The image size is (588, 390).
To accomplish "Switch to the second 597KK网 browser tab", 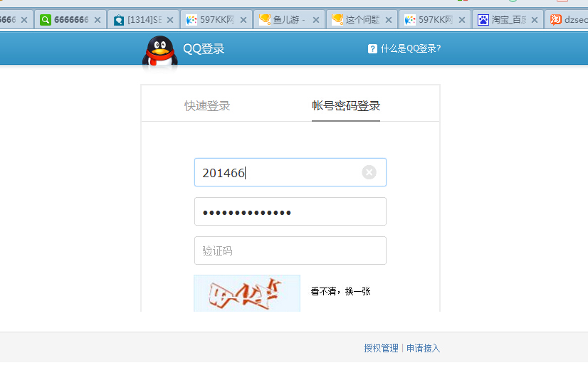I will click(x=435, y=19).
